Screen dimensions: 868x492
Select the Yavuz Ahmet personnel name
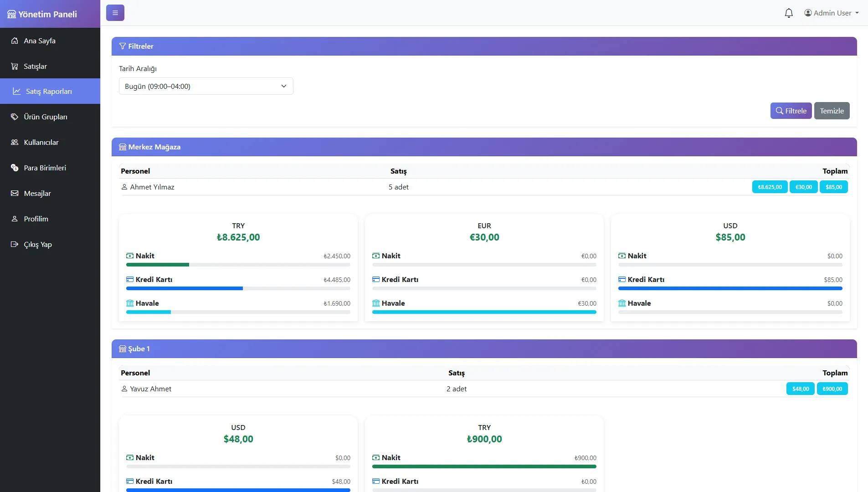(151, 389)
